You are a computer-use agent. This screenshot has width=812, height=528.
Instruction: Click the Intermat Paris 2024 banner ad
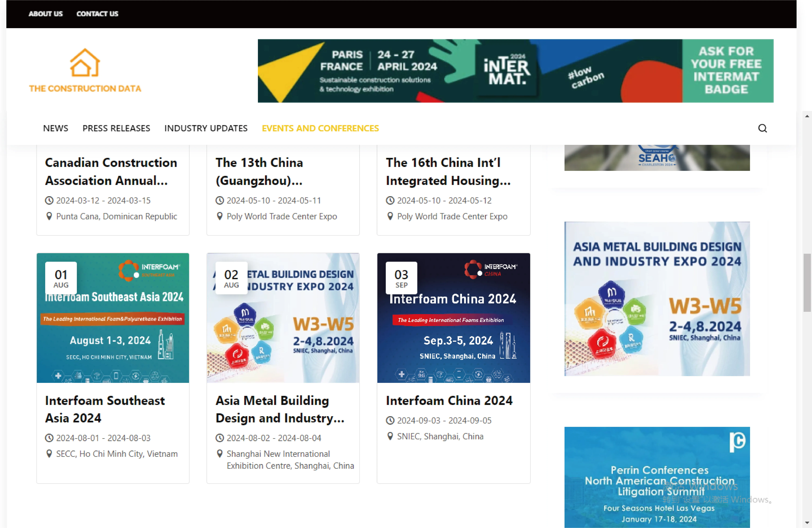[516, 71]
